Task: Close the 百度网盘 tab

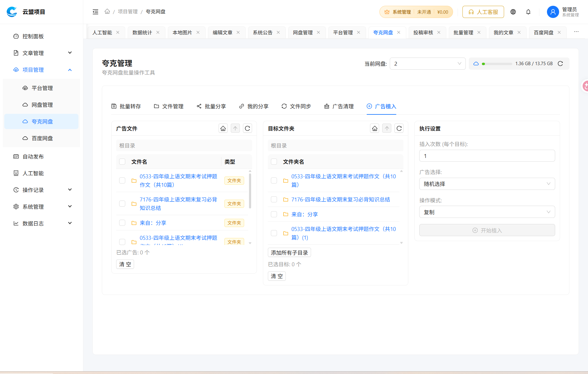Action: pos(559,32)
